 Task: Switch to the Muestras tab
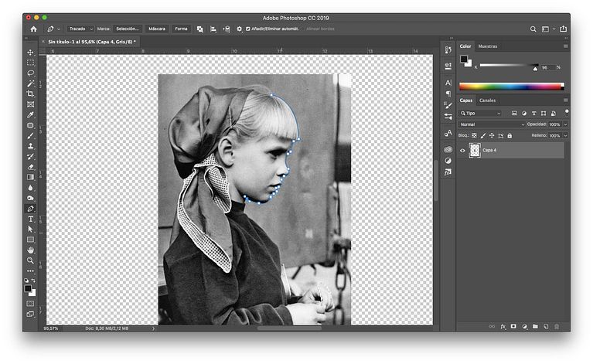[488, 46]
